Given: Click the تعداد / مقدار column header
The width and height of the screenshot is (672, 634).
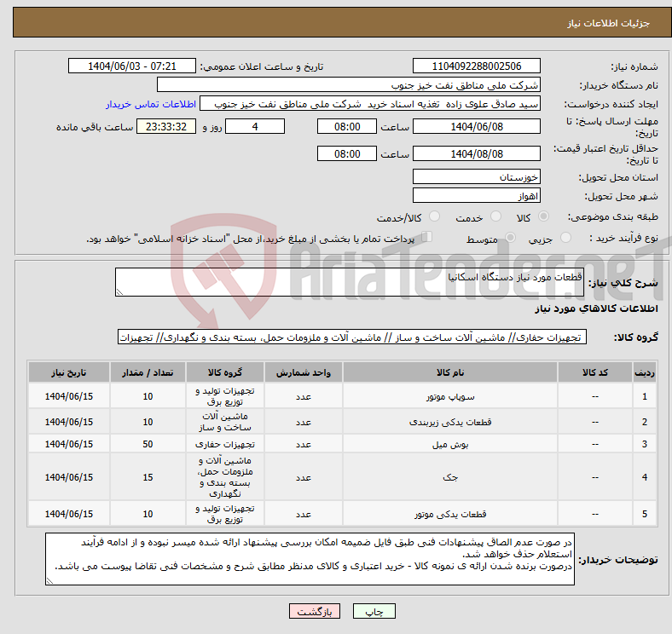Looking at the screenshot, I should pos(148,372).
